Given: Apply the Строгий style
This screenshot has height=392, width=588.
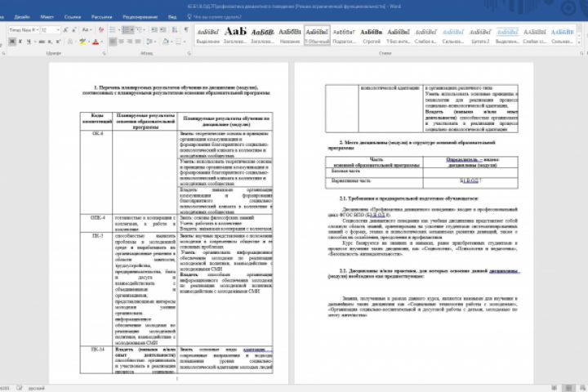Looking at the screenshot, I should pos(372,35).
